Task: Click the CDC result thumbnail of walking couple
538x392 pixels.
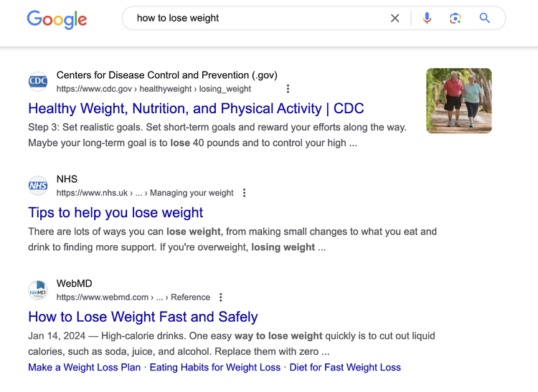Action: pyautogui.click(x=459, y=101)
